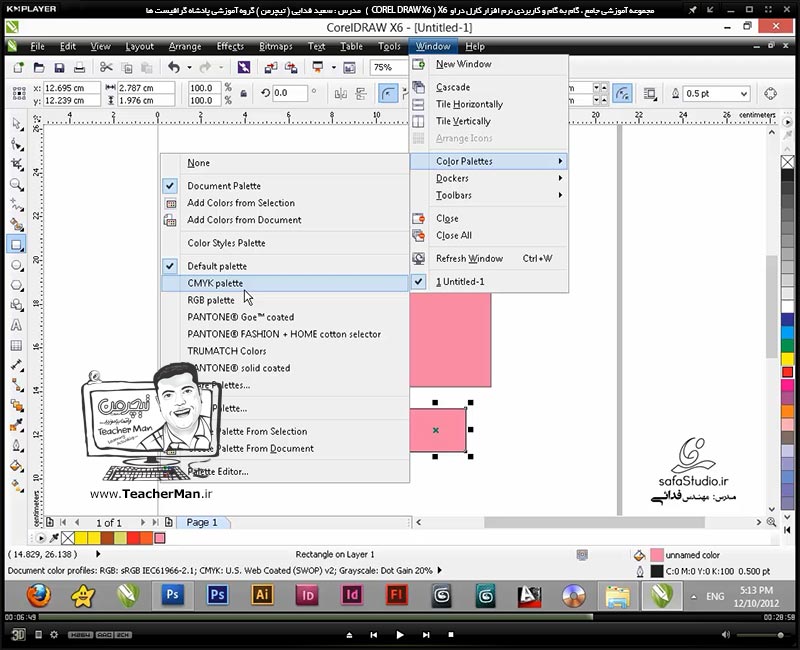Toggle the Default palette checkmark

(x=170, y=266)
